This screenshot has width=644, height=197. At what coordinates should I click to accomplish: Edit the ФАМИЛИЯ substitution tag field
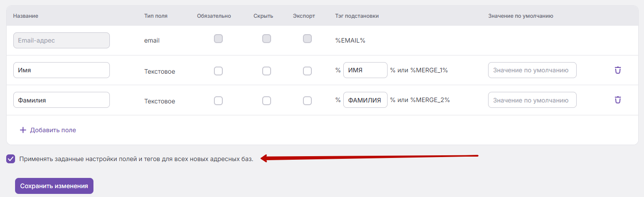tap(365, 100)
